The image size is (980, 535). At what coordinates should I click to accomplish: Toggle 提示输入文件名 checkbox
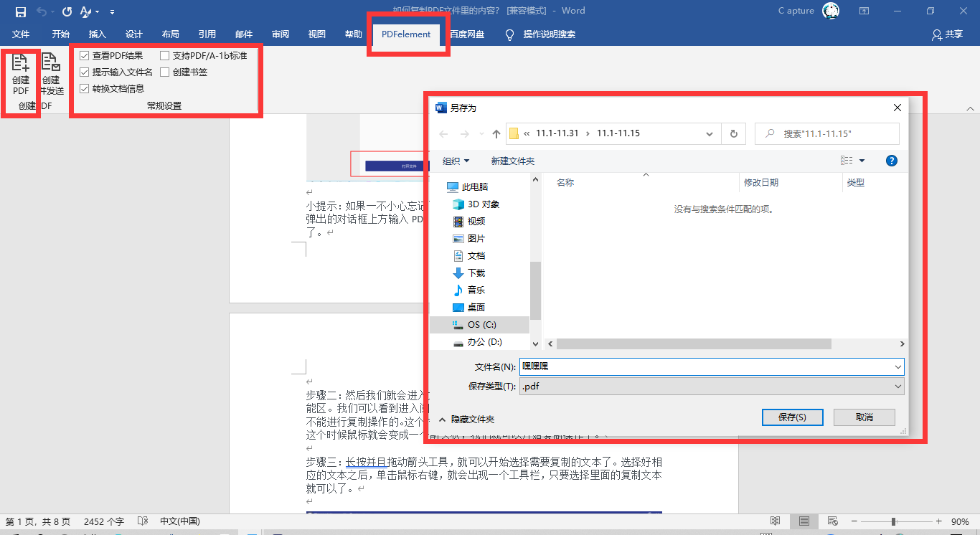(x=85, y=72)
